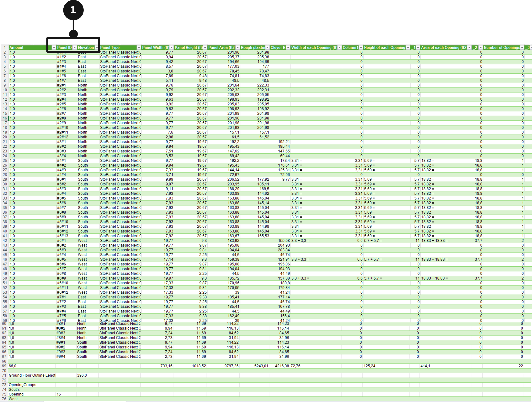The image size is (532, 402).
Task: Click the cell with Panel ID #3#1
Action: [66, 142]
